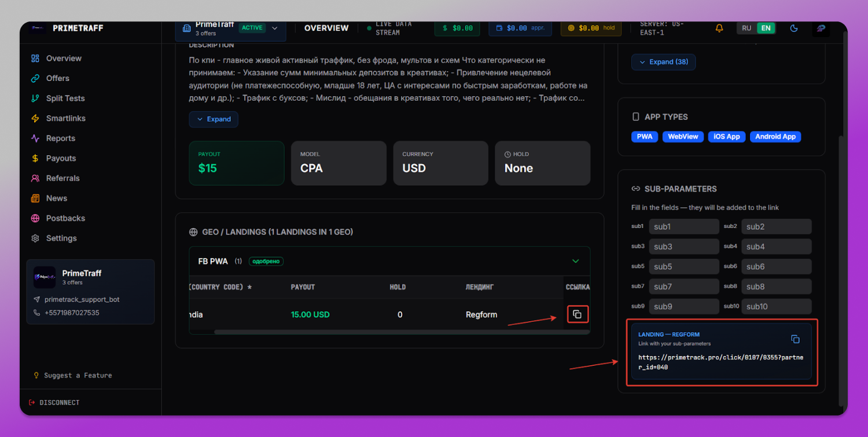Viewport: 868px width, 437px height.
Task: Focus the sub8 input field
Action: click(777, 287)
